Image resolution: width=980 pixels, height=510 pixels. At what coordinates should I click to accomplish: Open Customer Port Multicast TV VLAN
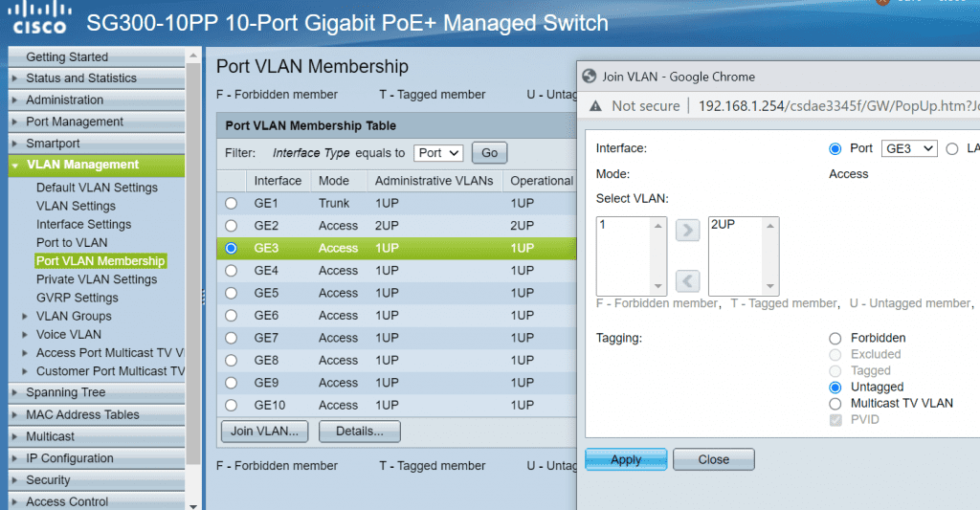point(111,371)
